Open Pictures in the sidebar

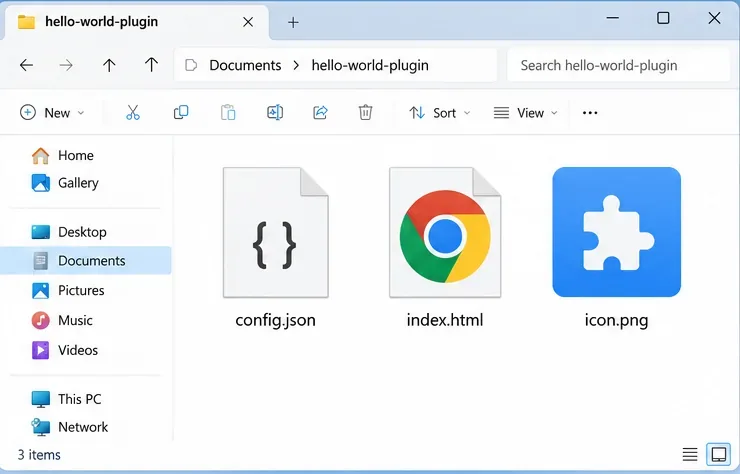[68, 290]
